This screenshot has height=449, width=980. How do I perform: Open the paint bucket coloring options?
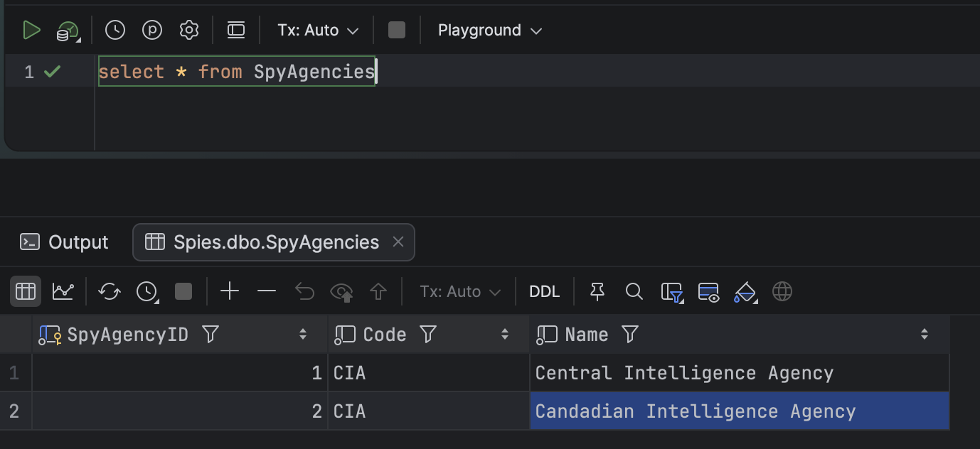pos(745,292)
